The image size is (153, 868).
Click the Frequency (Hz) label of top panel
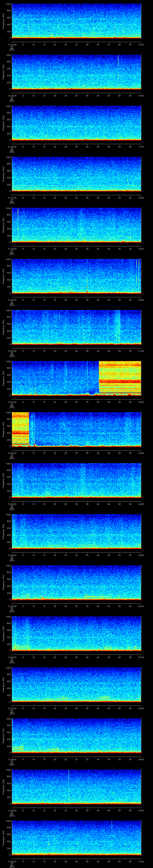(x=3, y=21)
